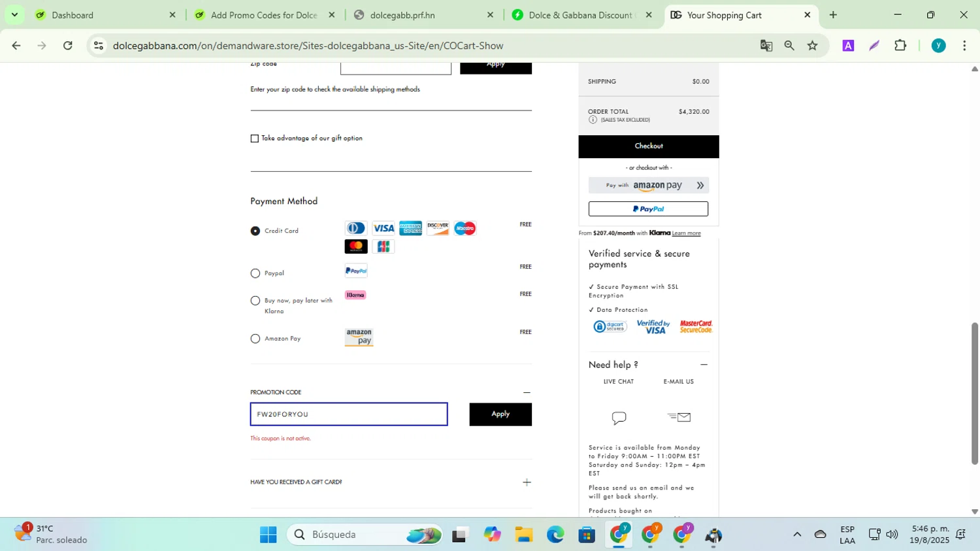Image resolution: width=980 pixels, height=551 pixels.
Task: Open Microsoft Edge from the taskbar
Action: tap(555, 535)
